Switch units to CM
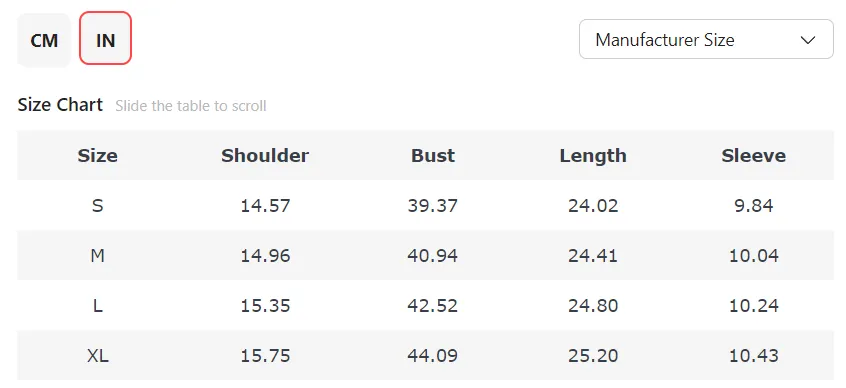 44,40
